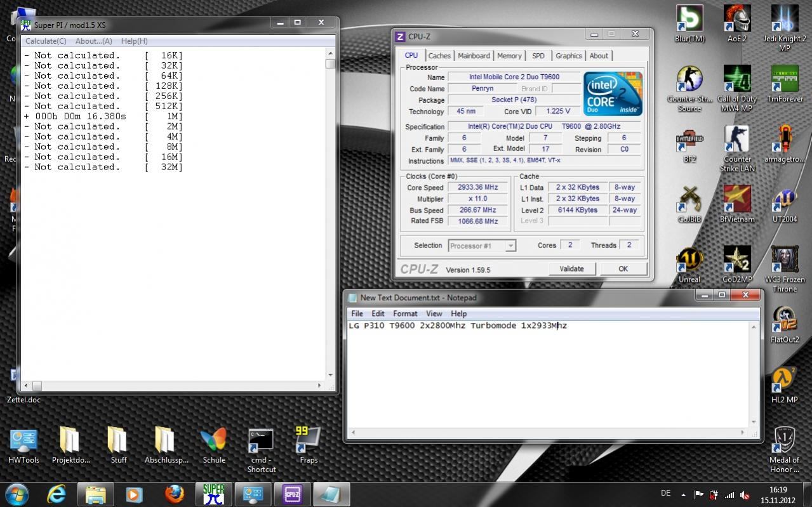Open Notepad File menu
Viewport: 812px width, 507px height.
coord(357,313)
